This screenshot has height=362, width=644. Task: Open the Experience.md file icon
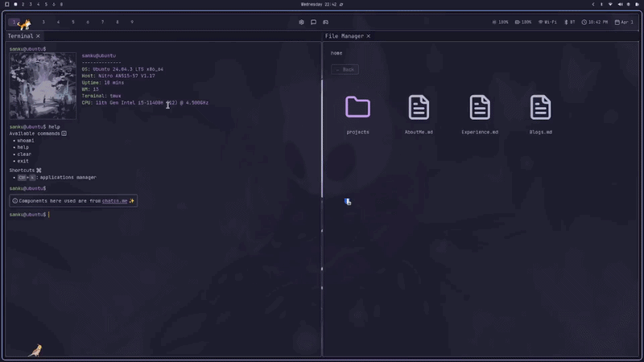tap(480, 107)
